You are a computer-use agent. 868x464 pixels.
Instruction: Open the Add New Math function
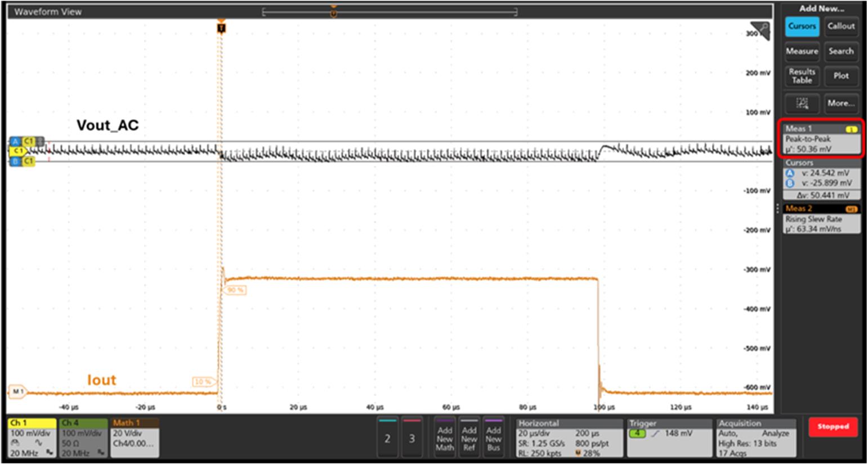tap(445, 437)
